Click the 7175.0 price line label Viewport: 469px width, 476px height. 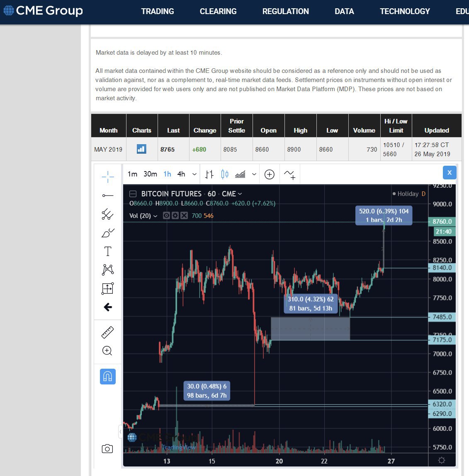[442, 340]
